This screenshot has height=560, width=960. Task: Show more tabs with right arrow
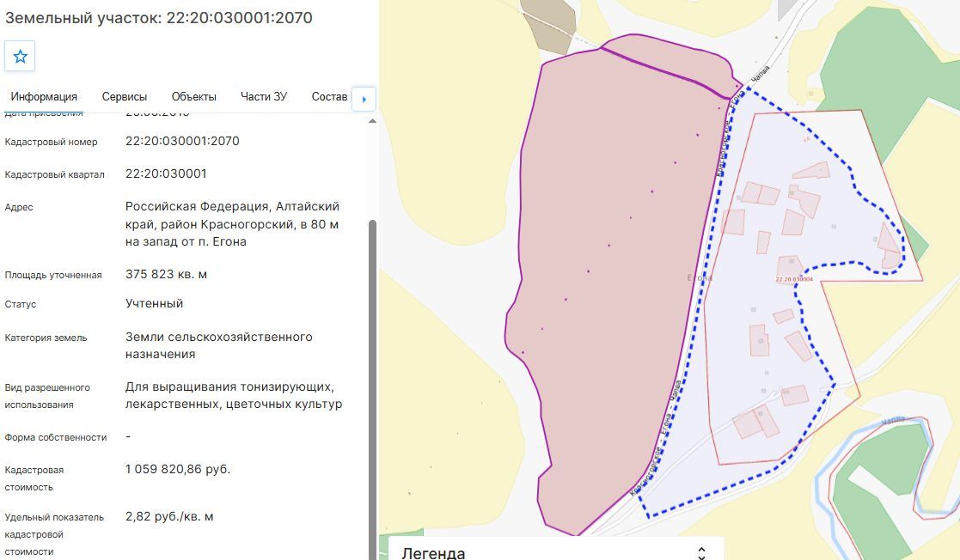(x=364, y=99)
